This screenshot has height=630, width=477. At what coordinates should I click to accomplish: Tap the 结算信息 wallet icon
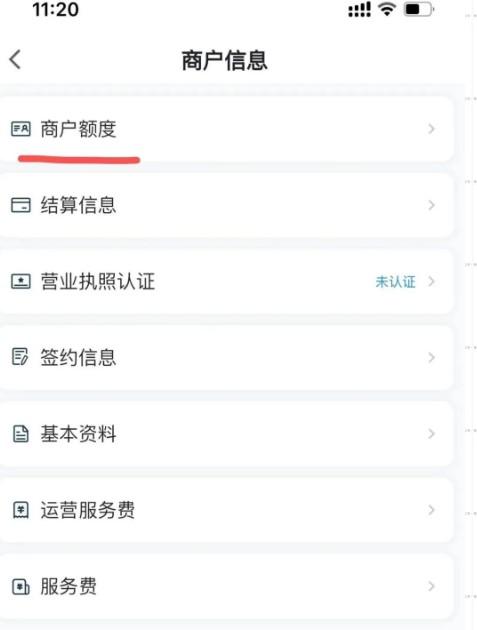[20, 205]
